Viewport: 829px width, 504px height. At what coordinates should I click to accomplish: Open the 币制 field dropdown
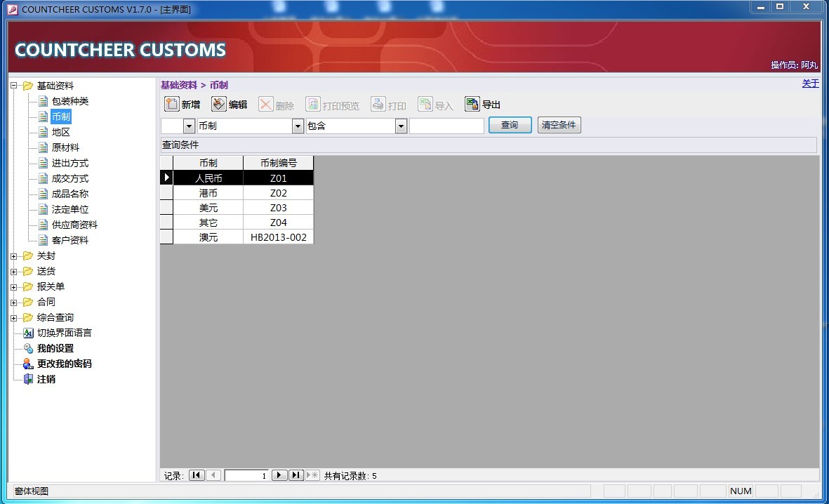pyautogui.click(x=298, y=126)
